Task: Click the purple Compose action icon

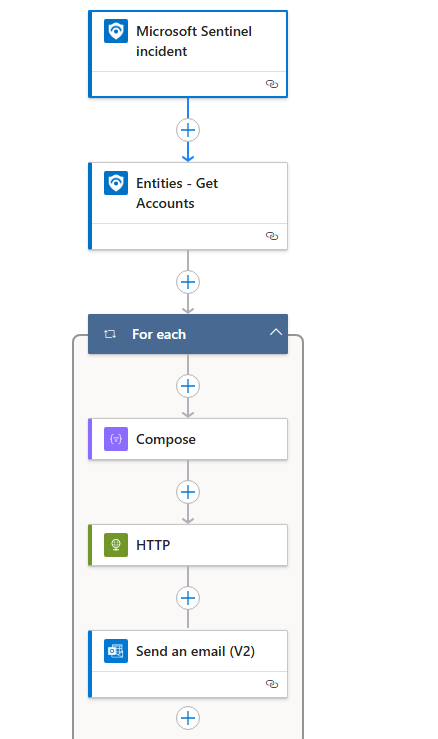Action: tap(116, 439)
